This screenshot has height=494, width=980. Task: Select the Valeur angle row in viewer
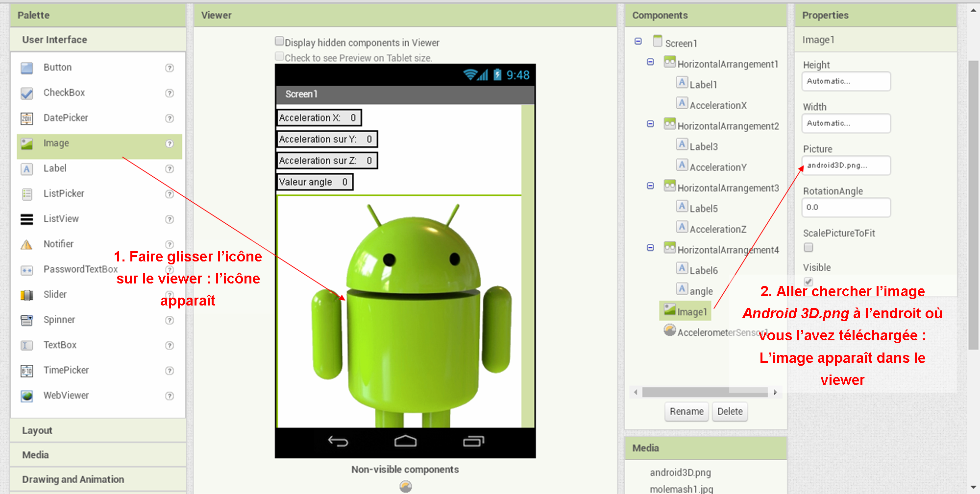coord(315,182)
